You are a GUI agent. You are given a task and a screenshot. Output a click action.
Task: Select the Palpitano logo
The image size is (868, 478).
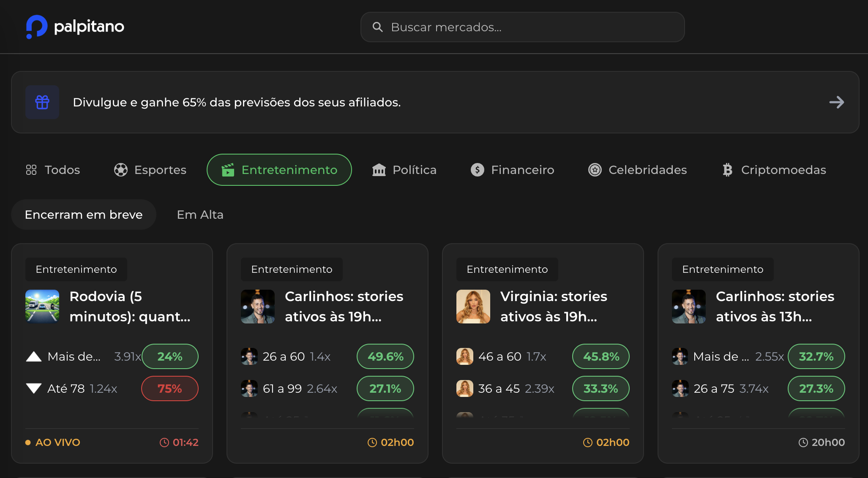(x=74, y=26)
